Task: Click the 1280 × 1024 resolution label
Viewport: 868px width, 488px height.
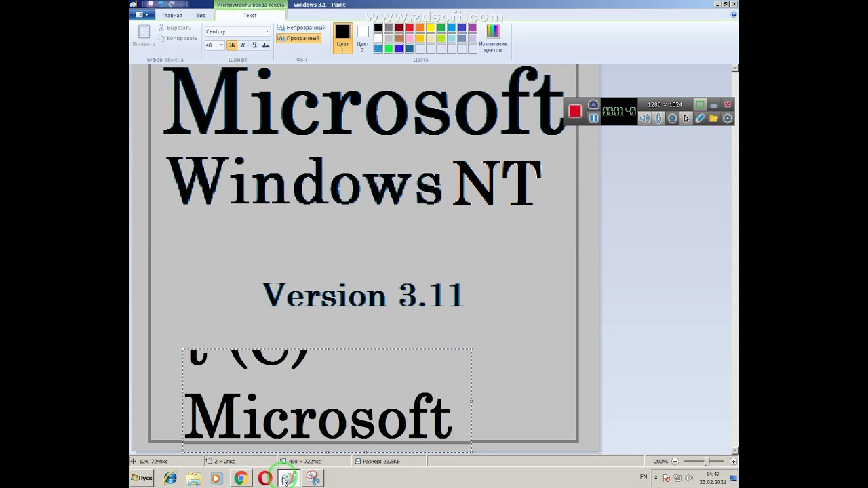Action: tap(665, 104)
